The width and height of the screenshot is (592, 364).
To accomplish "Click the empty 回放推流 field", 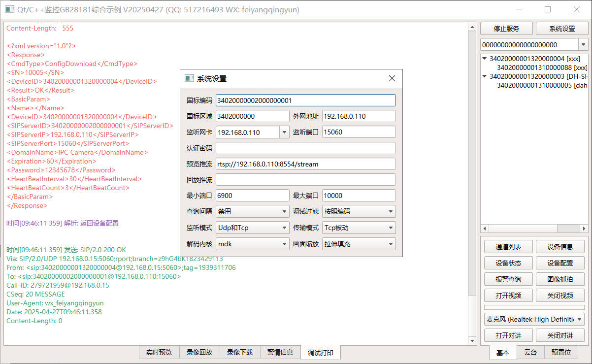I will (305, 179).
